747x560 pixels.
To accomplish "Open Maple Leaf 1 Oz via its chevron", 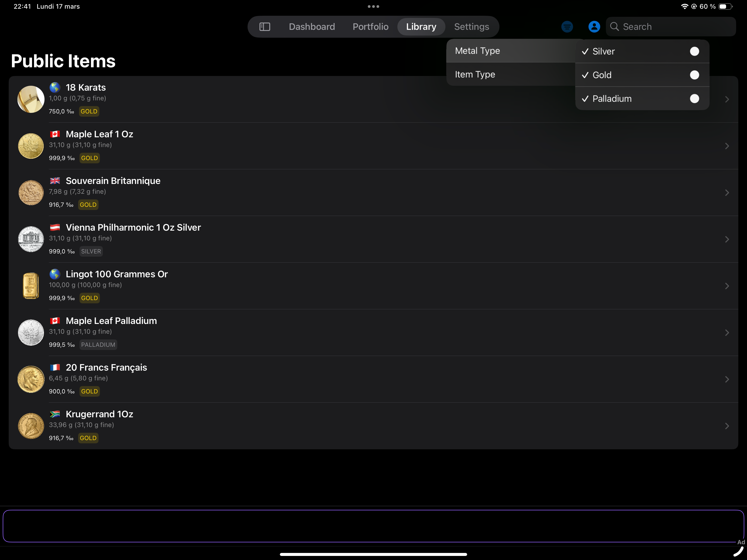I will 727,146.
